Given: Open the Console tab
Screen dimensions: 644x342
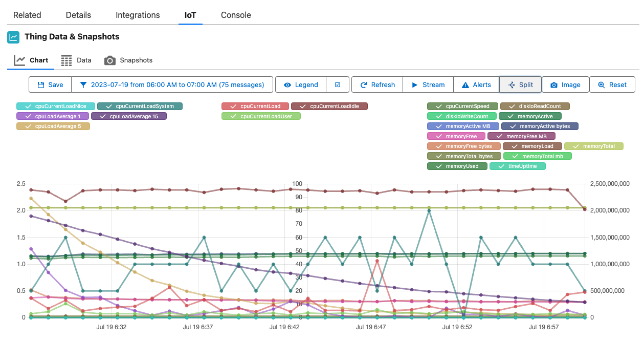Looking at the screenshot, I should point(236,15).
